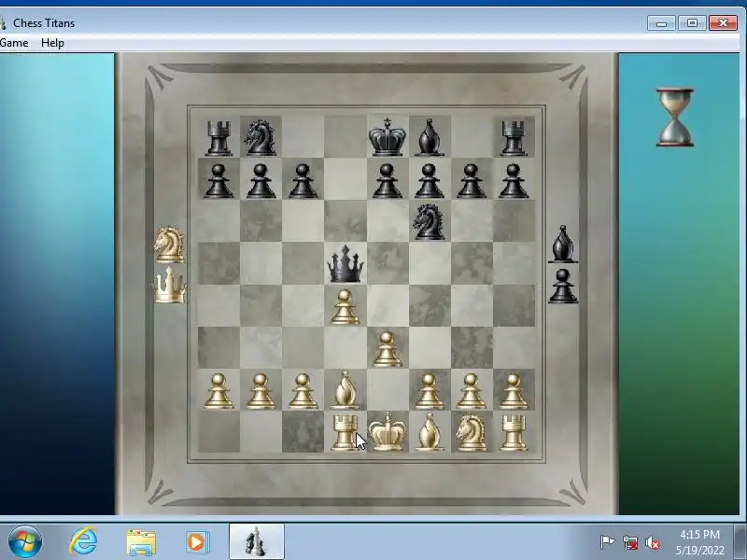Screen dimensions: 747x560
Task: Select the white pawn on g2
Action: pos(472,391)
